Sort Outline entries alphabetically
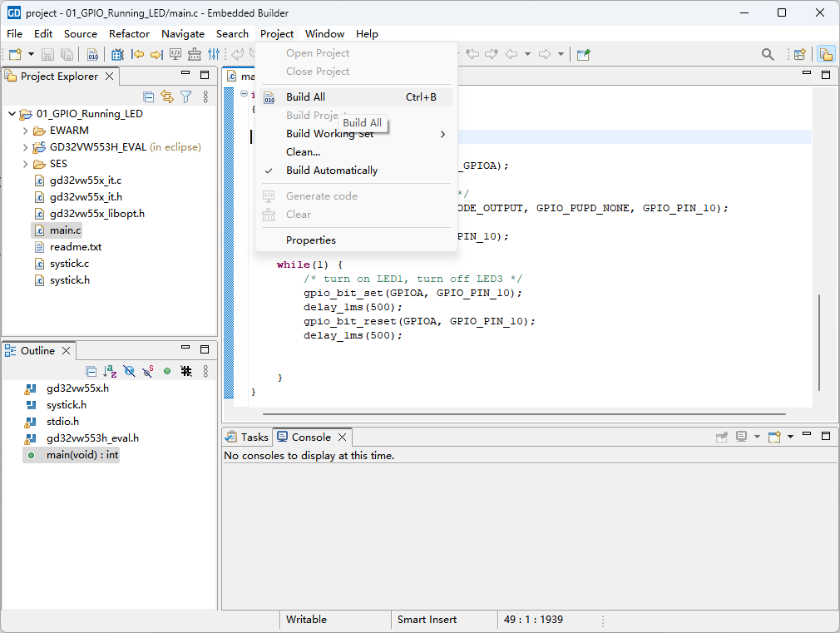 pos(110,372)
